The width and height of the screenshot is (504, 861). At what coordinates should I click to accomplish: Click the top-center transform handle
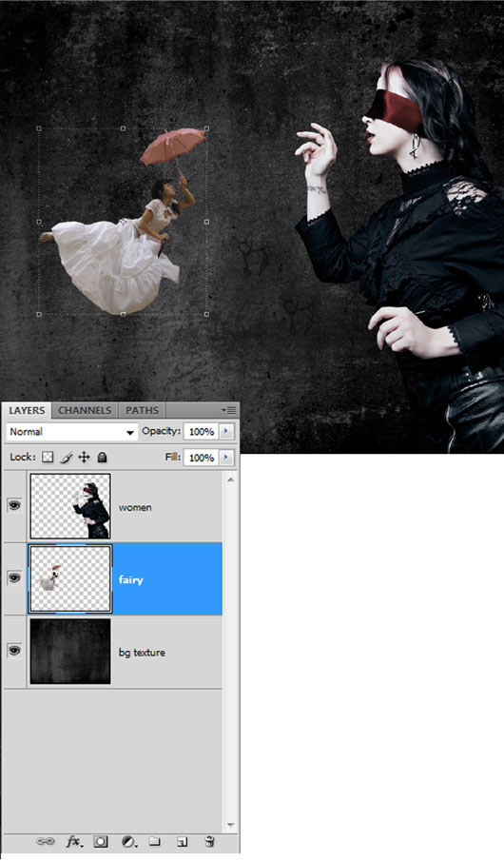(x=123, y=128)
